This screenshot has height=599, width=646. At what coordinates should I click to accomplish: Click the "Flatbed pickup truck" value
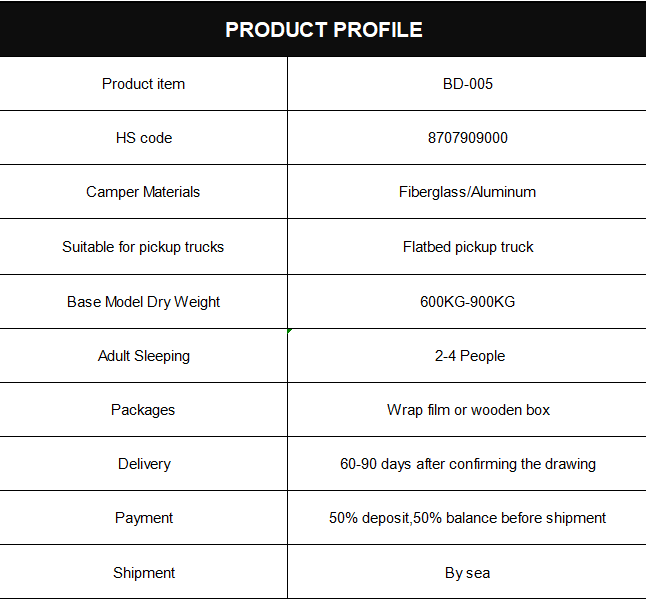[x=467, y=247]
